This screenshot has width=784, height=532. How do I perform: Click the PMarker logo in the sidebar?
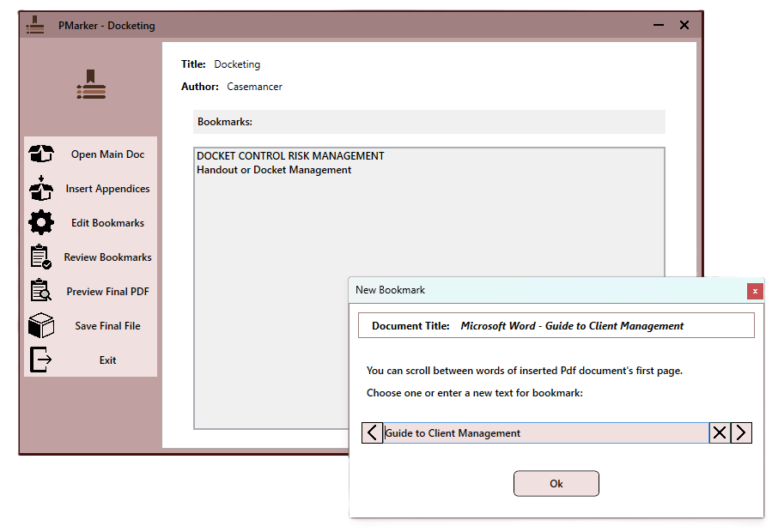pos(91,85)
